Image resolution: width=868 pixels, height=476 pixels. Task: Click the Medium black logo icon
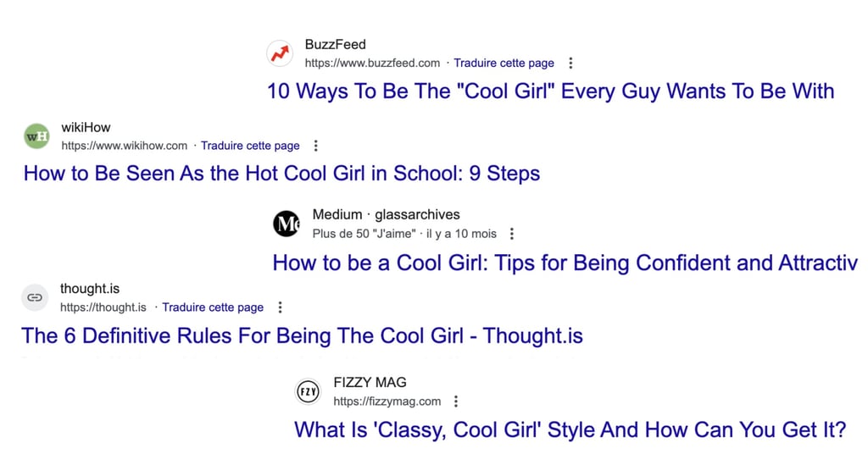click(x=287, y=224)
